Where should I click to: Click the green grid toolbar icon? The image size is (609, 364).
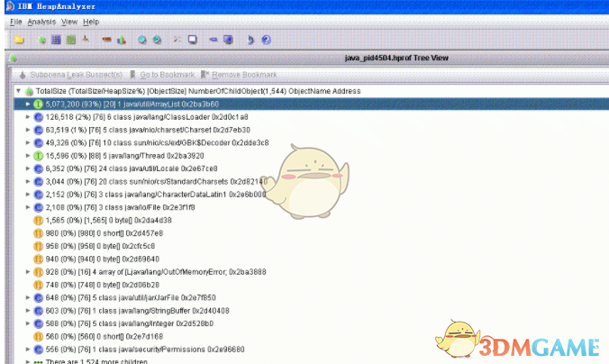[x=70, y=40]
